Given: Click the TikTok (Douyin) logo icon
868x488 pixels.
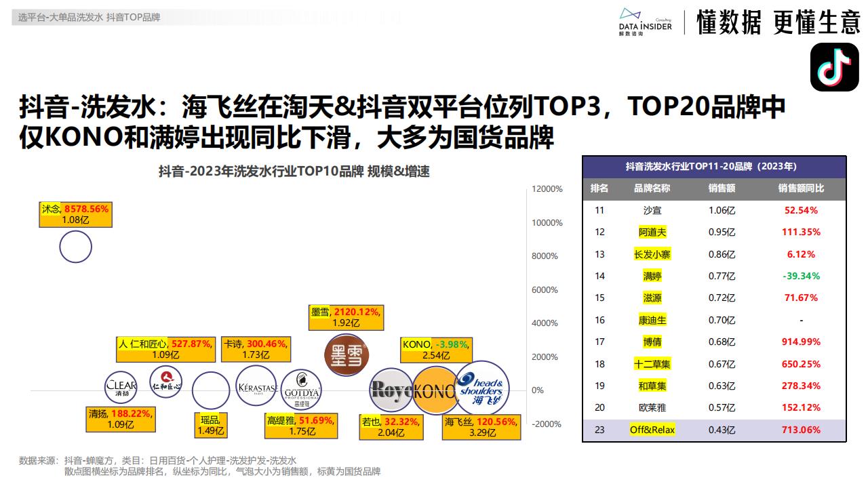Looking at the screenshot, I should 834,66.
